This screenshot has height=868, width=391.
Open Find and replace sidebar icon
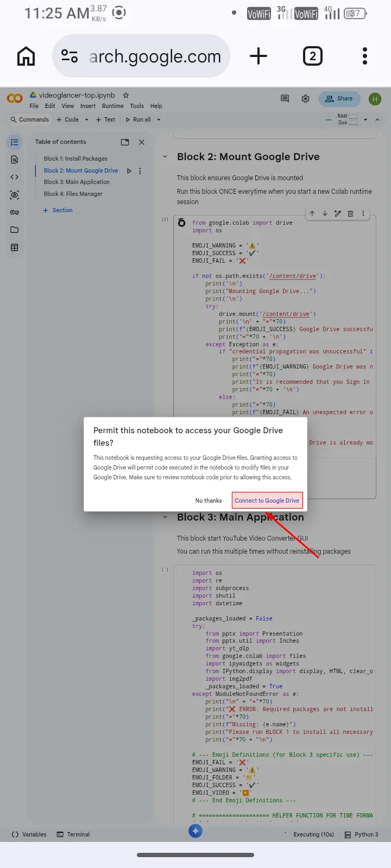click(x=15, y=160)
